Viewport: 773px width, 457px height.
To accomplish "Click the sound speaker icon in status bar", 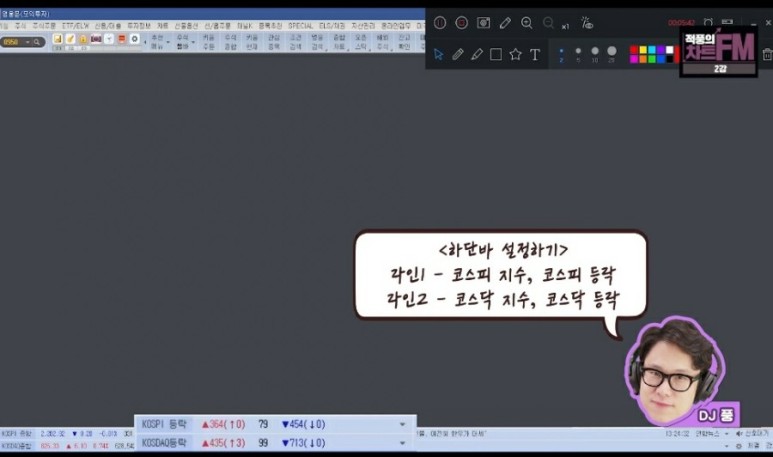I will [739, 434].
